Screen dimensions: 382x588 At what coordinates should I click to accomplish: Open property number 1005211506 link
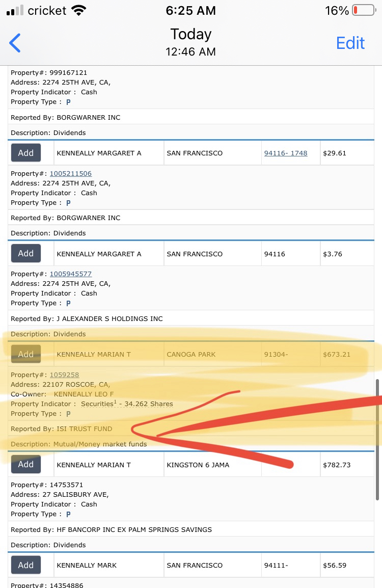70,174
